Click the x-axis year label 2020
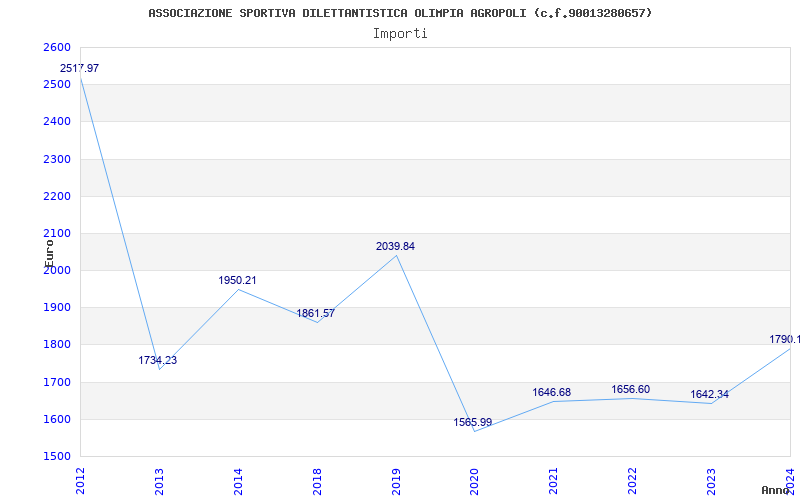Image resolution: width=800 pixels, height=500 pixels. [474, 481]
